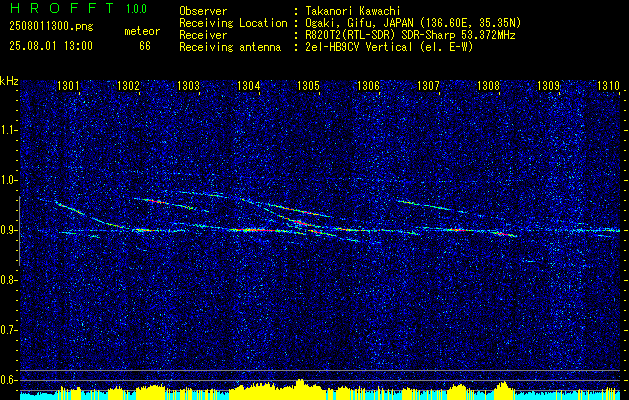This screenshot has width=629, height=400.
Task: Click the filename 2508011300.png
Action: coord(51,27)
